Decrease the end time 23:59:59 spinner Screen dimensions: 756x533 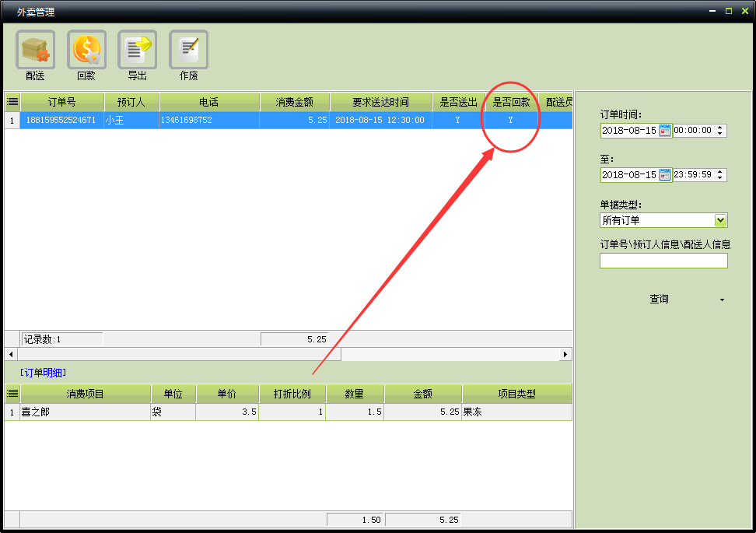(x=720, y=177)
